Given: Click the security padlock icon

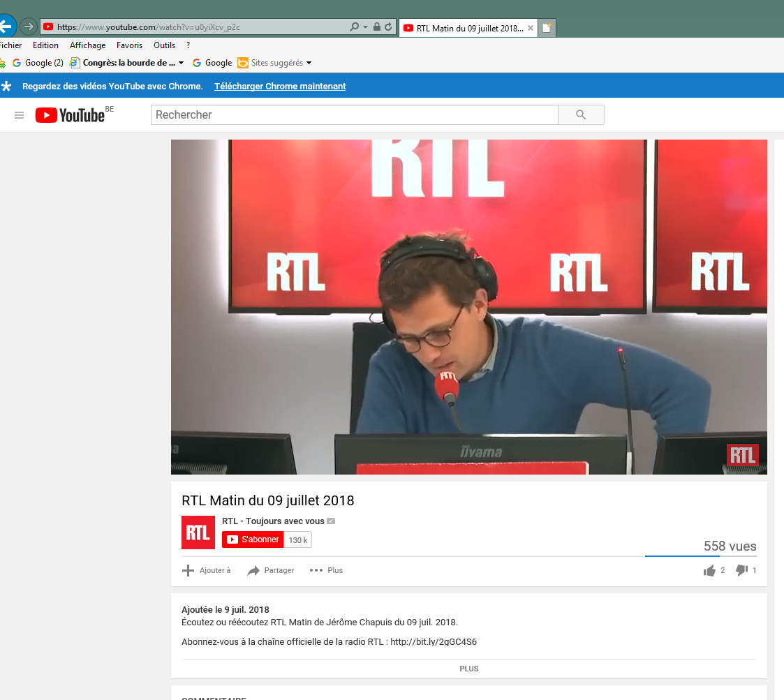Looking at the screenshot, I should point(377,27).
